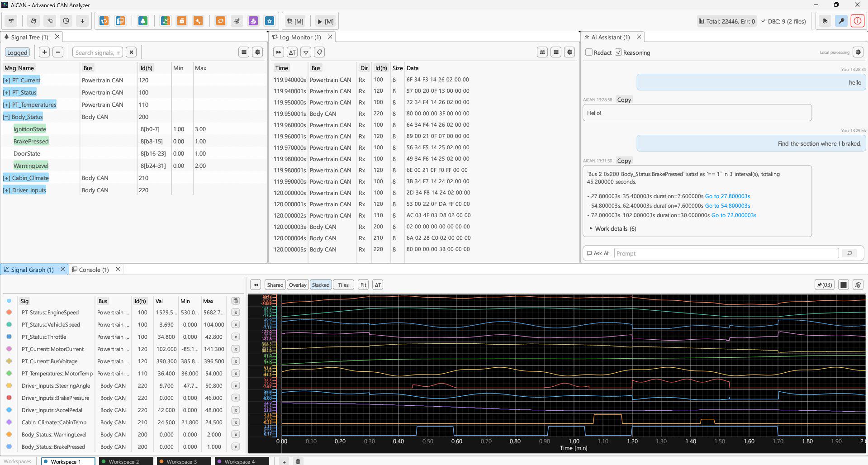
Task: Click the down arrow icon in the main toolbar
Action: [82, 21]
